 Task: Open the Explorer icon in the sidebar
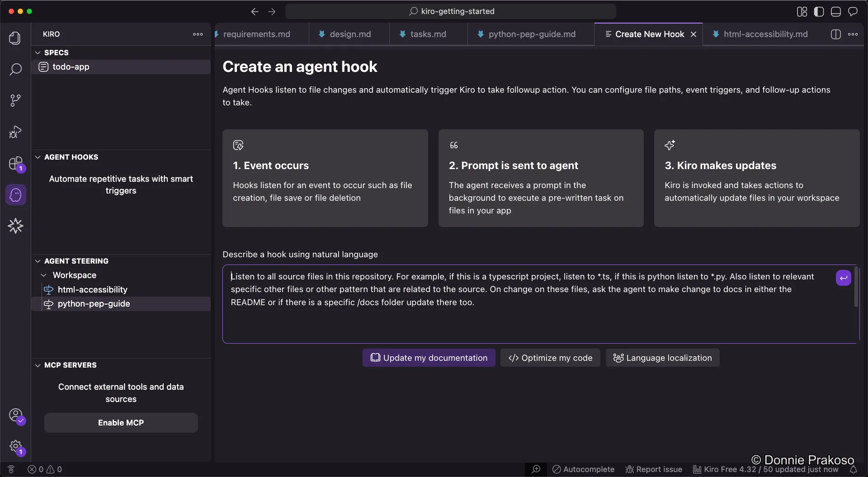15,38
